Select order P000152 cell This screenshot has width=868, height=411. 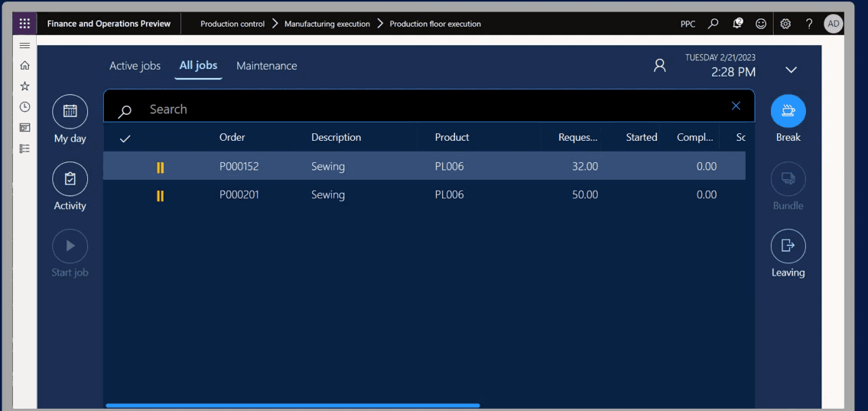click(239, 166)
